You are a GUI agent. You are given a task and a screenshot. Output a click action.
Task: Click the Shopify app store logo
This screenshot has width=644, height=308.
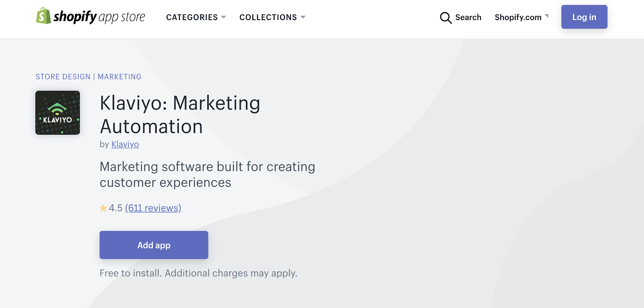point(91,16)
